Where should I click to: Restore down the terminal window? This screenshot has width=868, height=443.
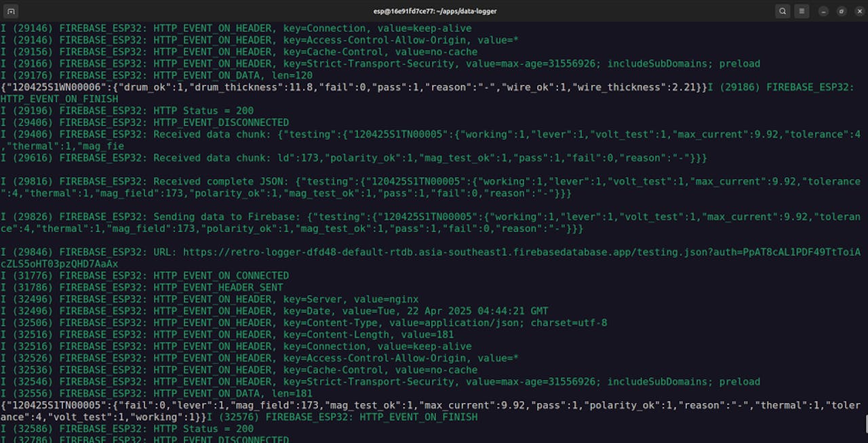842,11
